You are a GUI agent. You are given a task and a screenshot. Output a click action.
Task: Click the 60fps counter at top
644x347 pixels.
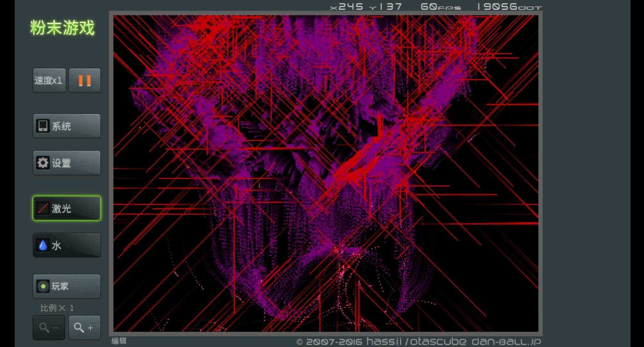pos(440,7)
